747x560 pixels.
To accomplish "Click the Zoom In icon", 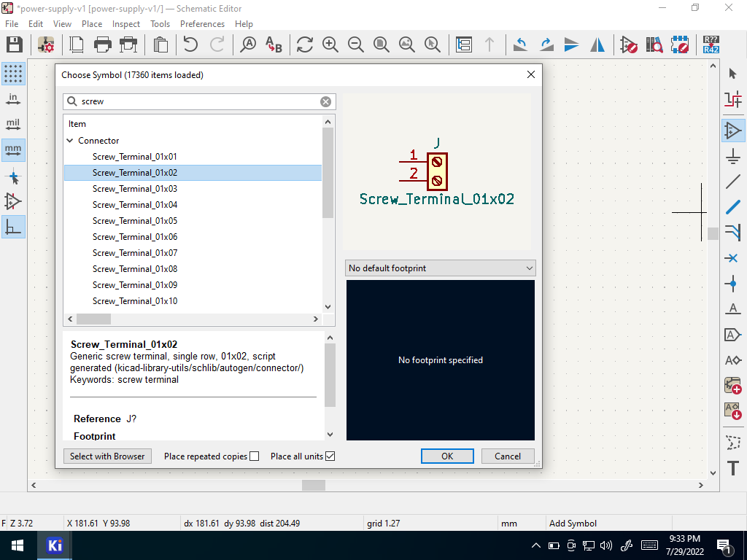I will click(330, 44).
